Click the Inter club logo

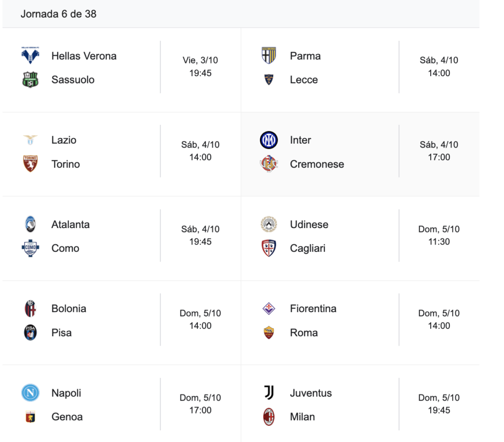point(269,140)
